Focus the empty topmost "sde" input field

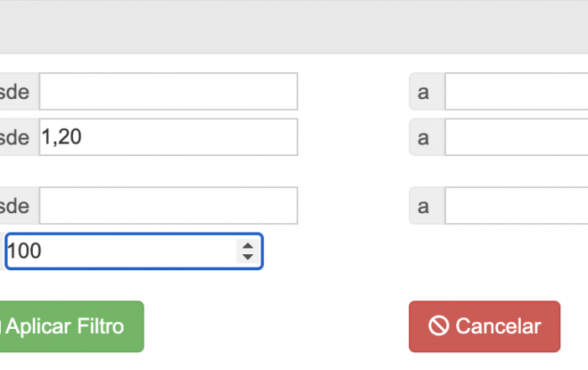tap(168, 91)
